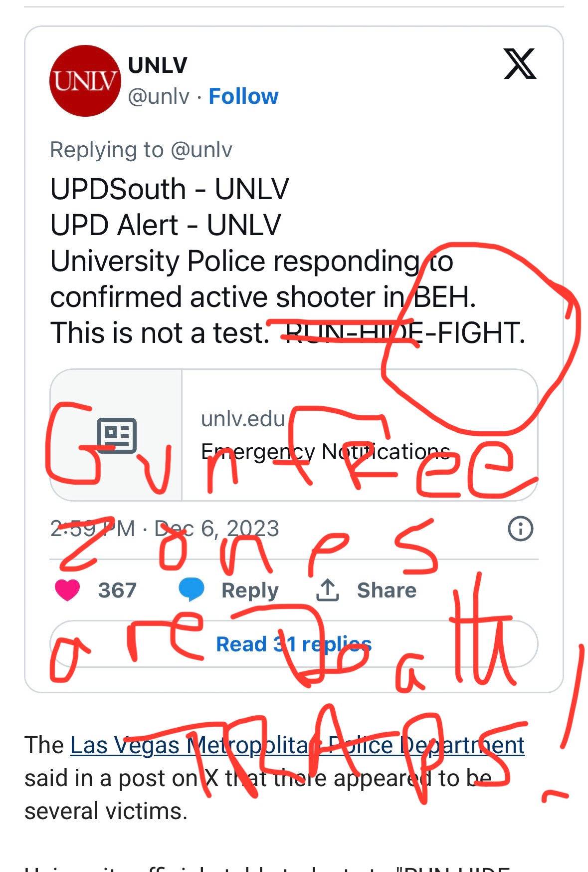Click the Share label
Image resolution: width=588 pixels, height=872 pixels.
[387, 590]
